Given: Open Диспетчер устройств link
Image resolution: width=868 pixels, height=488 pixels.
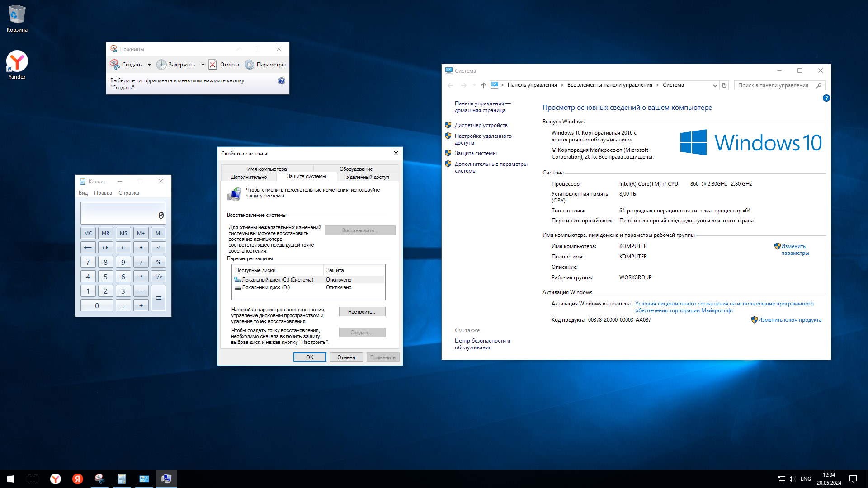Looking at the screenshot, I should (481, 125).
